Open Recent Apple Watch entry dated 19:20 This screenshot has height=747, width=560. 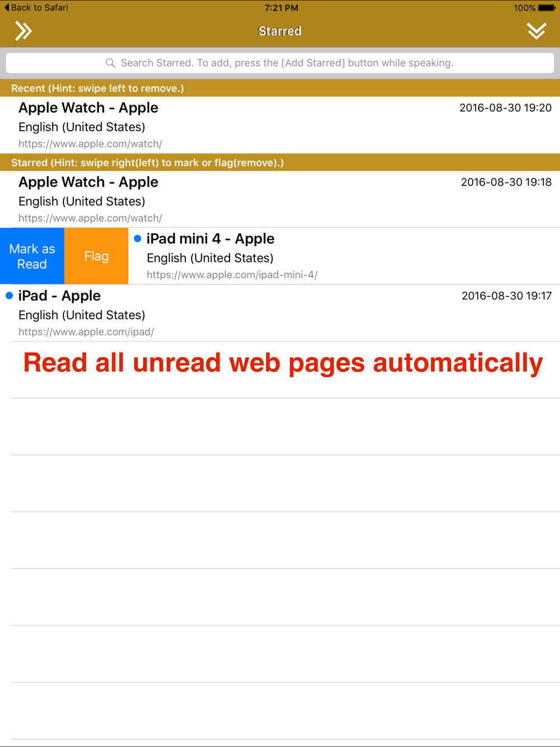280,125
